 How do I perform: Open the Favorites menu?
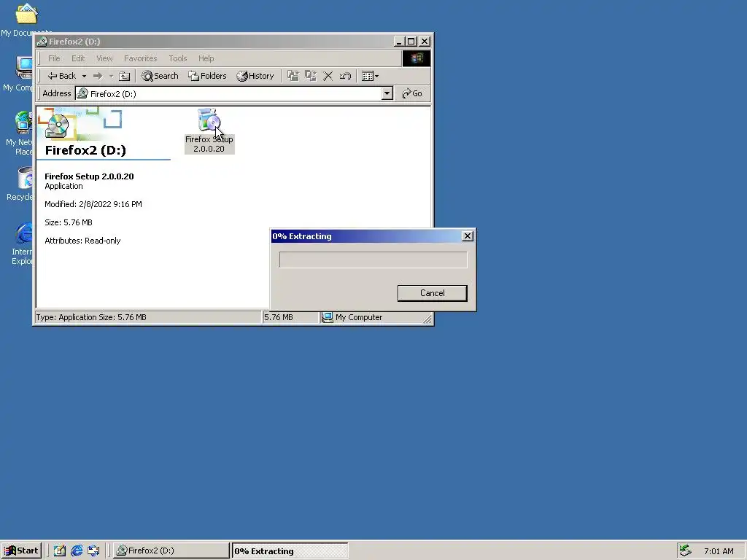click(x=141, y=58)
